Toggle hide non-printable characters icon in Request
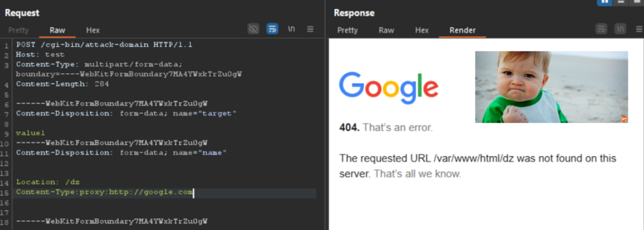The image size is (644, 230). pyautogui.click(x=253, y=29)
